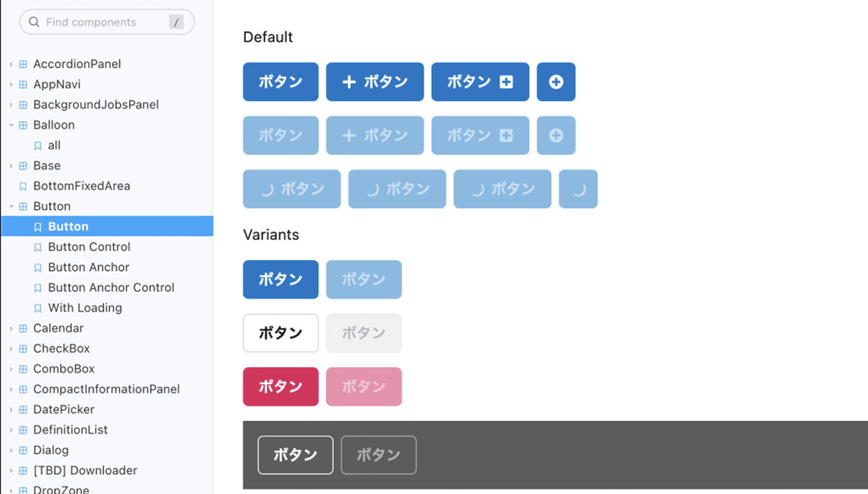Click the white secondary ボタン button
The height and width of the screenshot is (494, 868).
(x=281, y=333)
